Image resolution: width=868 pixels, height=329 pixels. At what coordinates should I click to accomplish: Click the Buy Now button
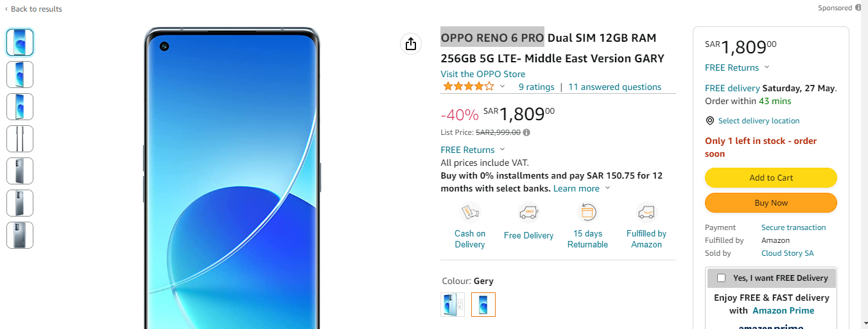771,202
